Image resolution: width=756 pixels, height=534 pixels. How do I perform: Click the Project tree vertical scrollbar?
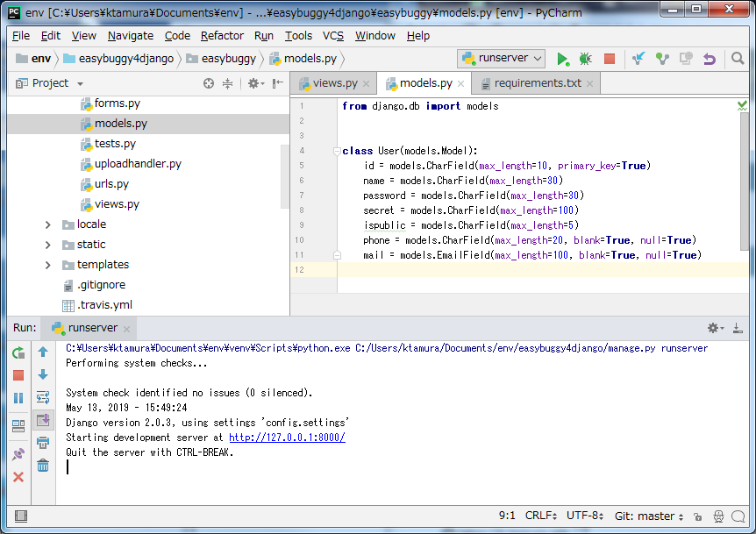[284, 176]
